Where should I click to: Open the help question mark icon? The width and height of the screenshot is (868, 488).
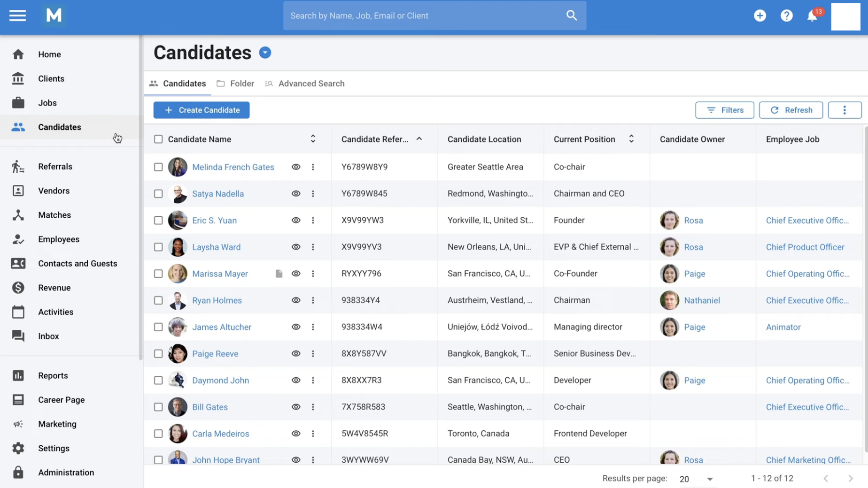[787, 15]
